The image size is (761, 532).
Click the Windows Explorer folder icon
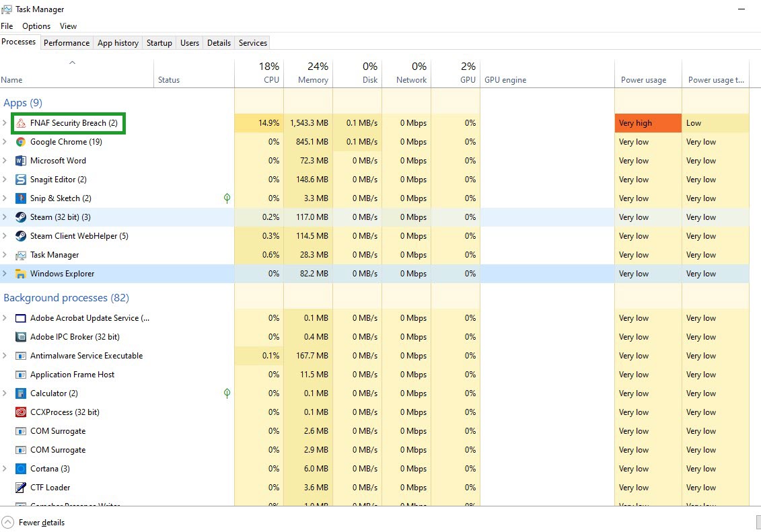pos(20,274)
